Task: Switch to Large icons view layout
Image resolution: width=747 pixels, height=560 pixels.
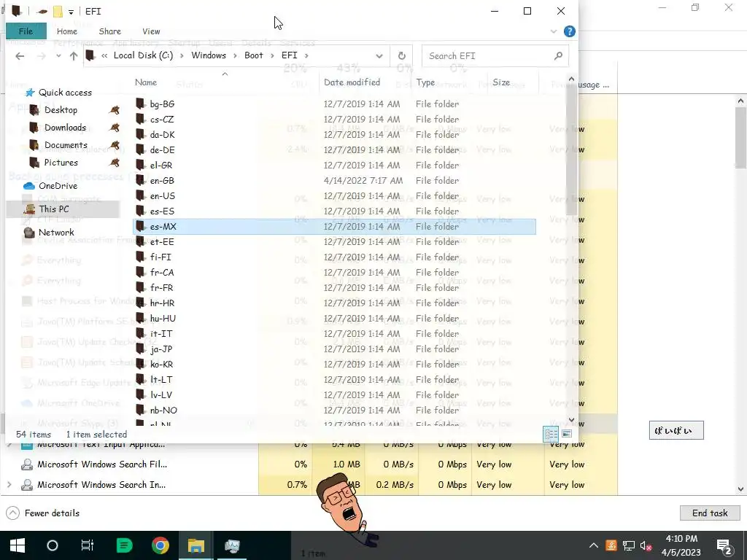Action: pyautogui.click(x=566, y=434)
